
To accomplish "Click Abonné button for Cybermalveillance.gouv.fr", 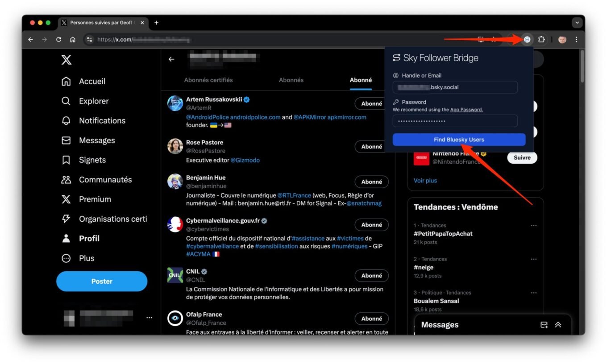I will click(371, 225).
